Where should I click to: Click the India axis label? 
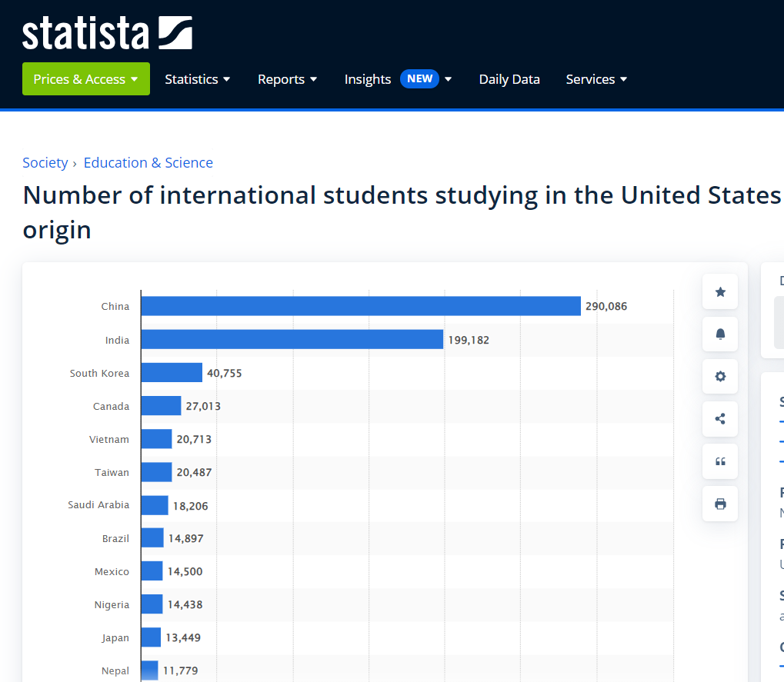pyautogui.click(x=117, y=341)
